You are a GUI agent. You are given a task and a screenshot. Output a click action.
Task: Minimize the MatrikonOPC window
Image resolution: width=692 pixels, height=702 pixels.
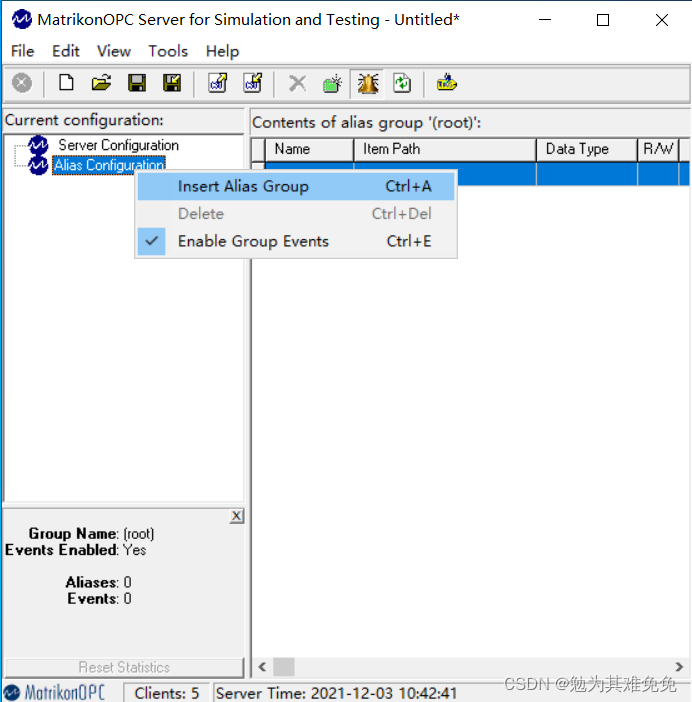pyautogui.click(x=545, y=20)
